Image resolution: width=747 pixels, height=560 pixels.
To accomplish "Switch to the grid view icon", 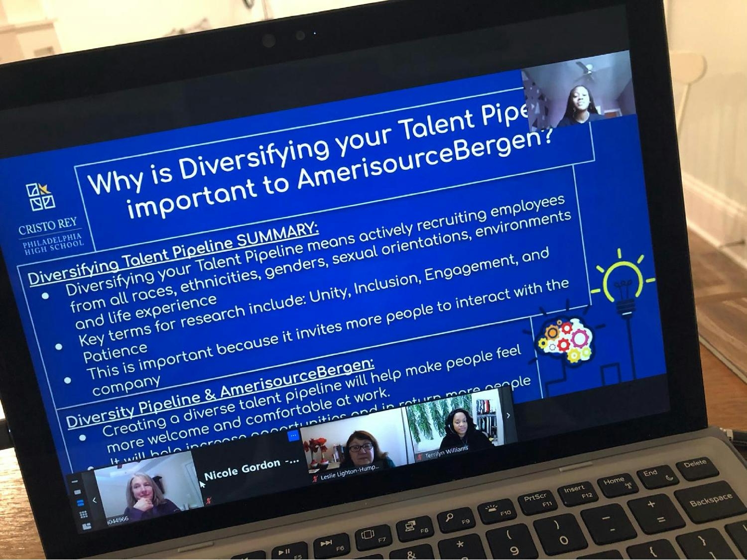I will 84,514.
